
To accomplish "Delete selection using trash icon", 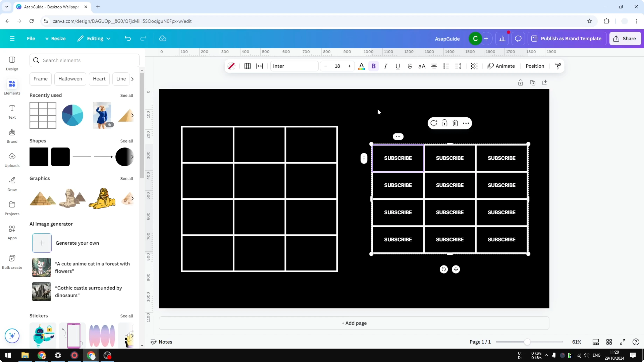I will pos(455,123).
